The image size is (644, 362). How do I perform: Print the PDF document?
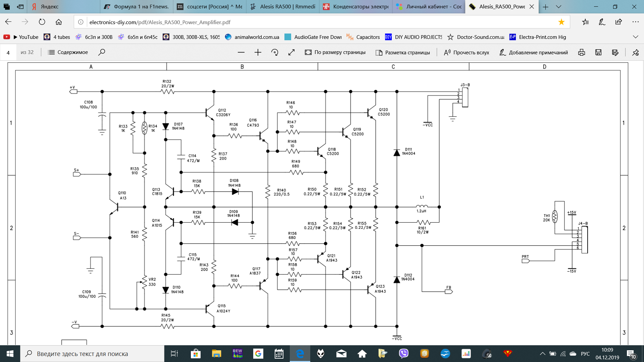(582, 52)
